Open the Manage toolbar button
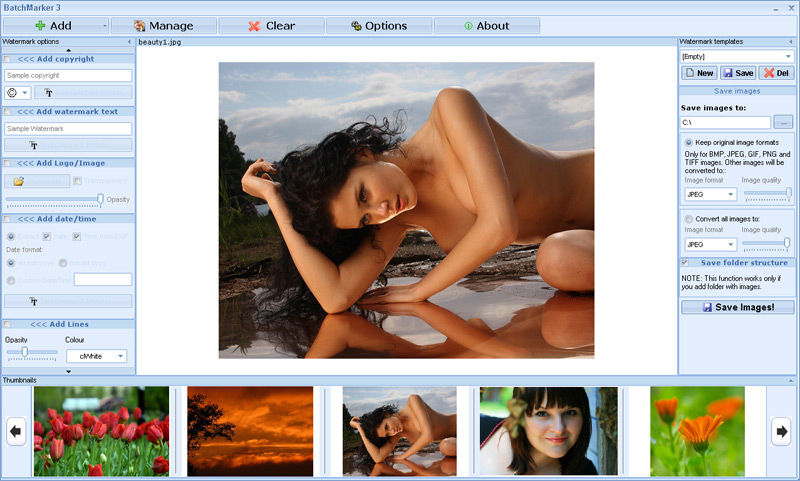Image resolution: width=800 pixels, height=481 pixels. click(x=163, y=26)
